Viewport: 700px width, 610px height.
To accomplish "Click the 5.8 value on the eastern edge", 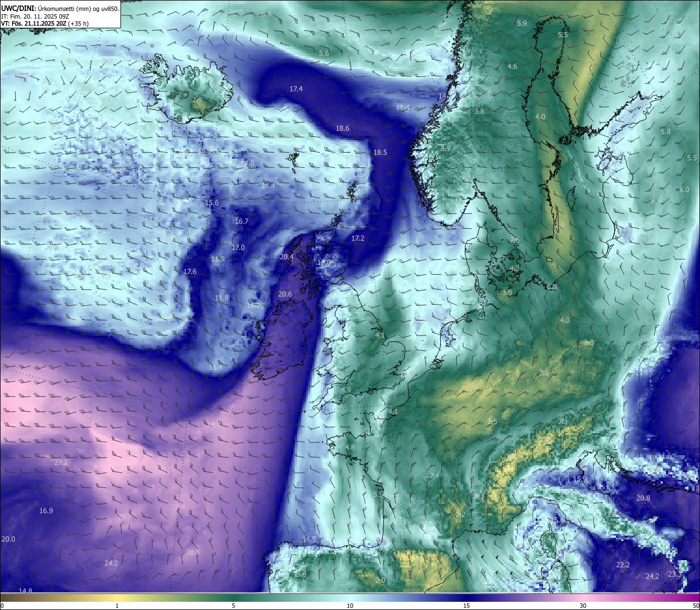I will tap(666, 131).
